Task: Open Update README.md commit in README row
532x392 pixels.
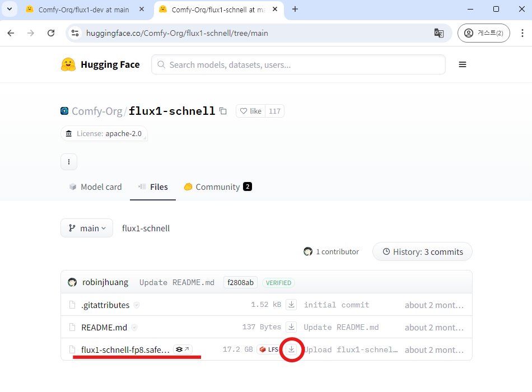Action: pyautogui.click(x=341, y=327)
